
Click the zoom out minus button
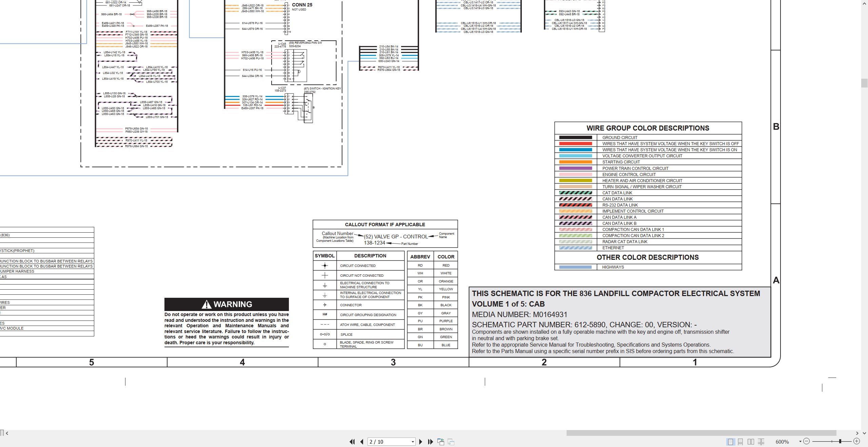(807, 441)
